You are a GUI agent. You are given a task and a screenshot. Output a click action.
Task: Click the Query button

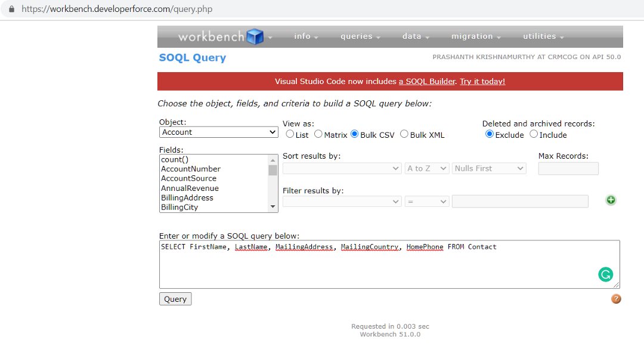pos(175,299)
